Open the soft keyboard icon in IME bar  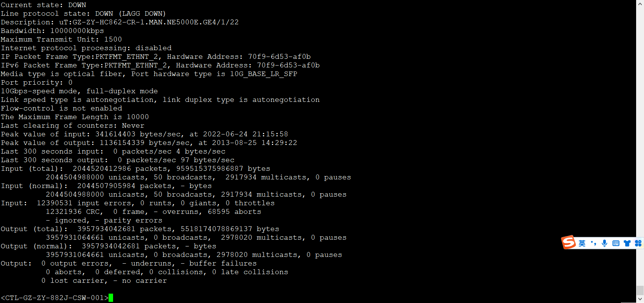click(616, 243)
